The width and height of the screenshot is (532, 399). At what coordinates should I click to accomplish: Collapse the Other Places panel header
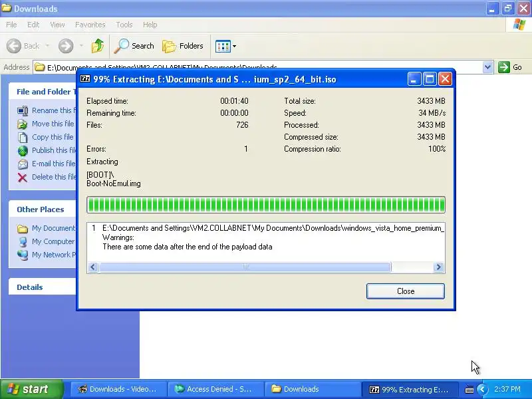click(43, 209)
